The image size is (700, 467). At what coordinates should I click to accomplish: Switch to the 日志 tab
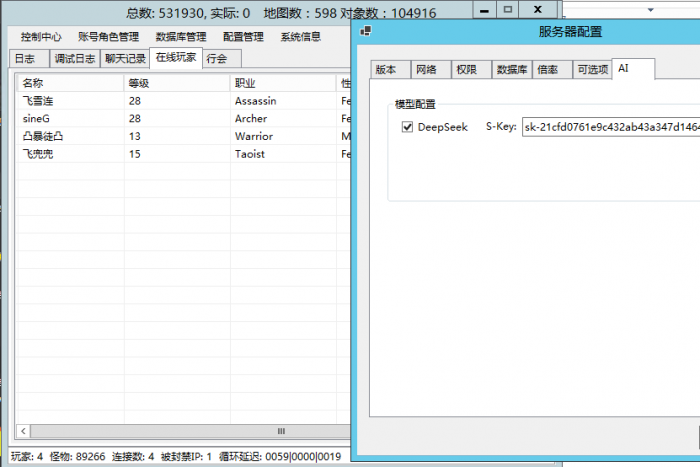[x=29, y=58]
